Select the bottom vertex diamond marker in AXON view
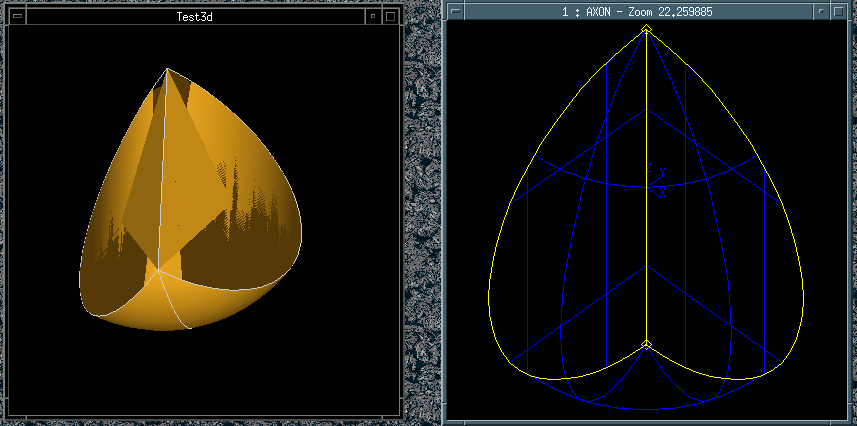The width and height of the screenshot is (857, 426). (x=646, y=346)
